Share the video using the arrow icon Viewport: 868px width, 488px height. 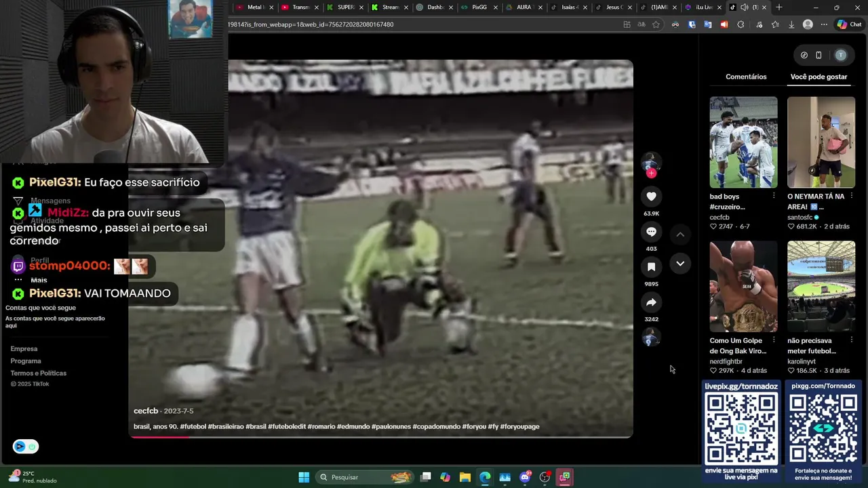(651, 302)
